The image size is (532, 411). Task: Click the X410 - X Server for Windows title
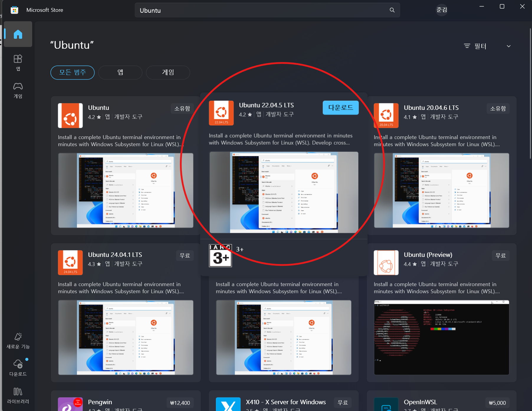286,402
